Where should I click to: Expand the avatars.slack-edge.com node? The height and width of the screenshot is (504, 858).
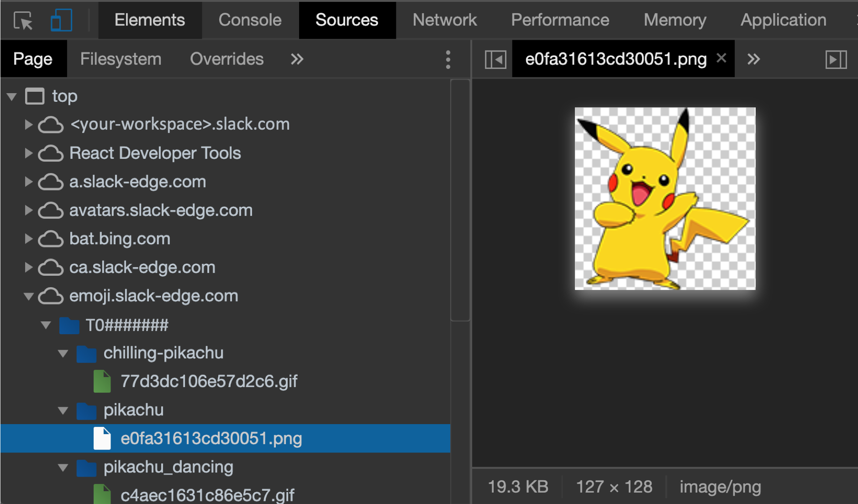[x=28, y=210]
